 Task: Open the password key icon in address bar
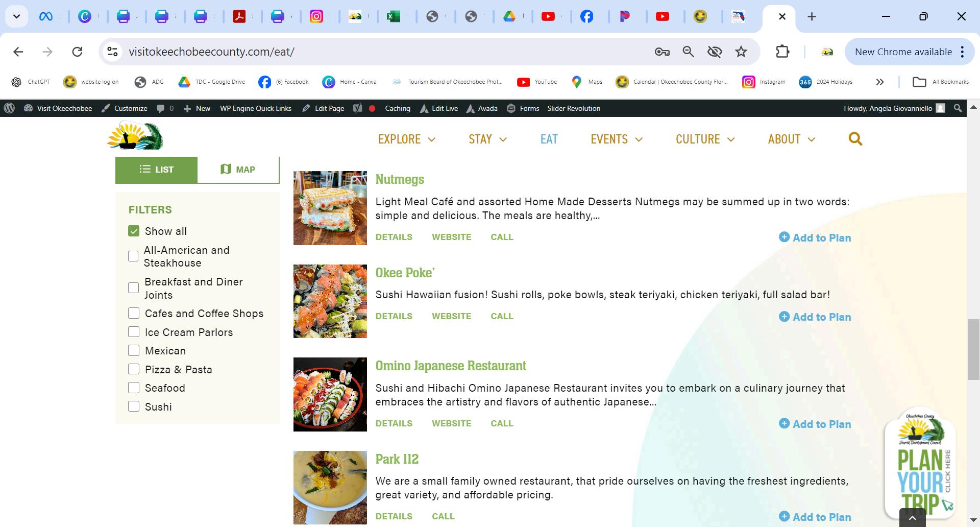coord(662,52)
